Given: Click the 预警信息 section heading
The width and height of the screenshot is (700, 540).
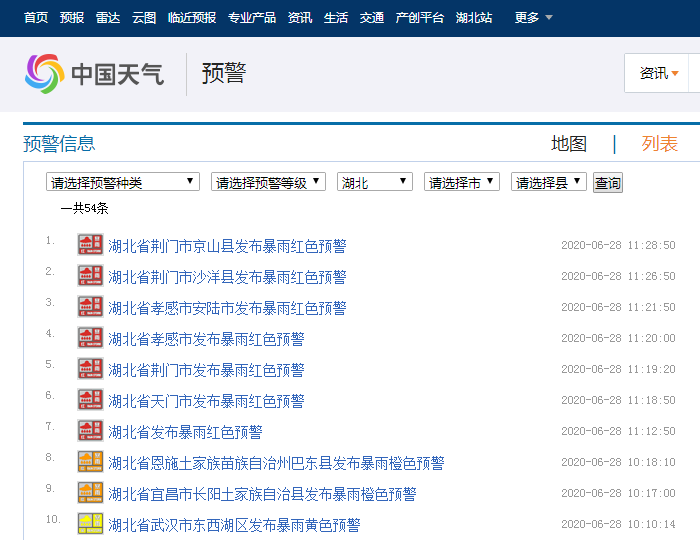Looking at the screenshot, I should pyautogui.click(x=59, y=144).
